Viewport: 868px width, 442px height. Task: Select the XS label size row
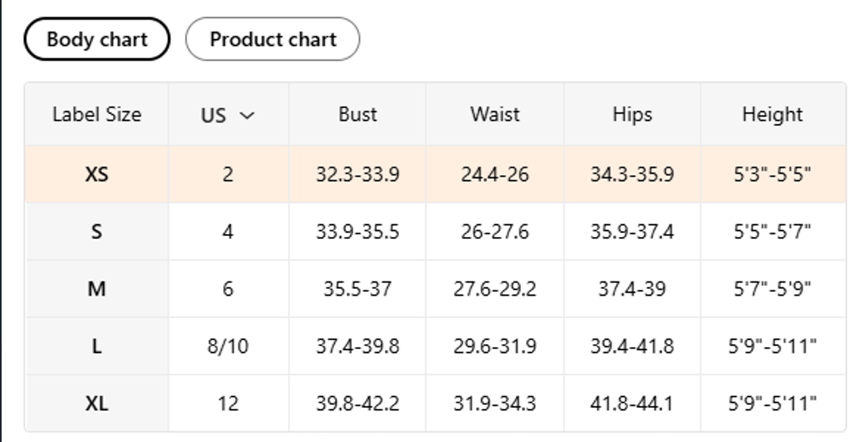point(435,174)
